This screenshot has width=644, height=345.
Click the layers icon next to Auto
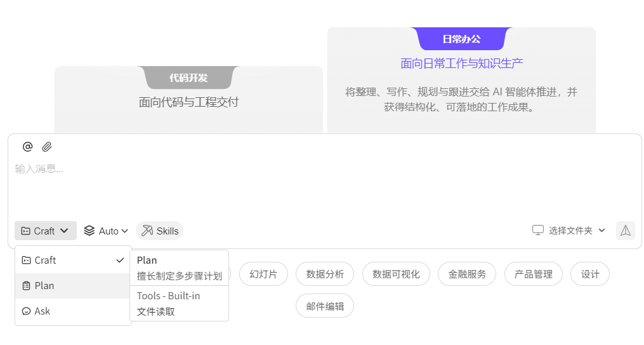point(89,231)
